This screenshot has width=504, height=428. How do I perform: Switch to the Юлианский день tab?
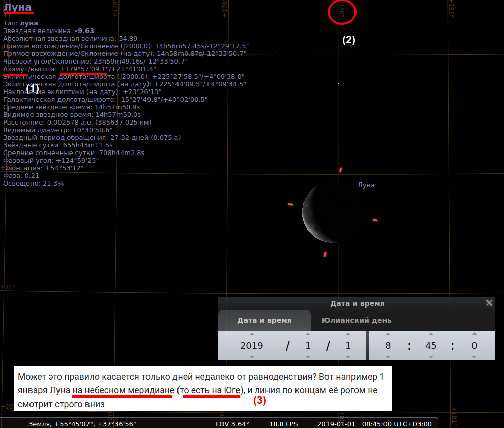357,321
